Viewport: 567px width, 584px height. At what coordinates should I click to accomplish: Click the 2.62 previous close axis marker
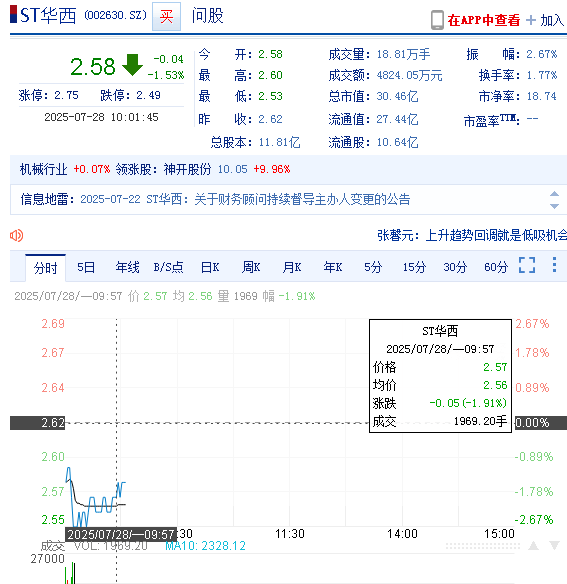coord(37,423)
